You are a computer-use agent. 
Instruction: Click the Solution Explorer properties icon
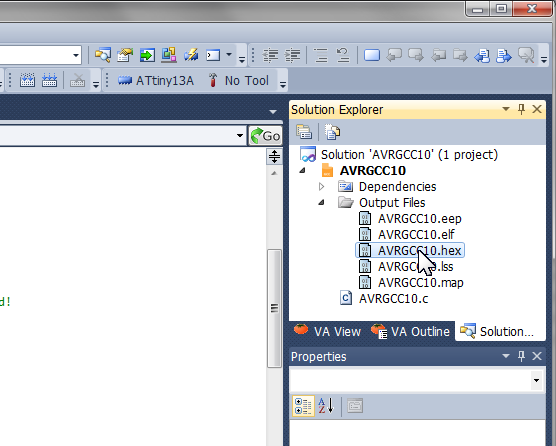coord(304,132)
